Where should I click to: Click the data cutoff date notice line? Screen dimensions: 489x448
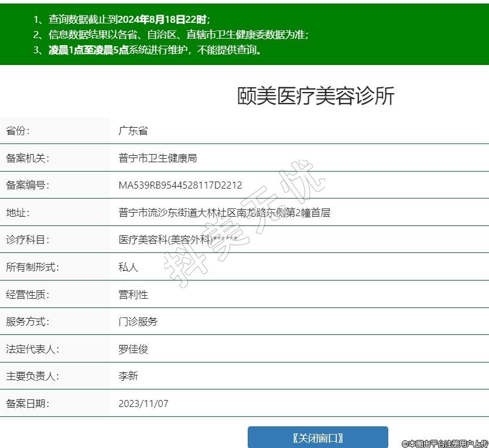click(x=122, y=19)
